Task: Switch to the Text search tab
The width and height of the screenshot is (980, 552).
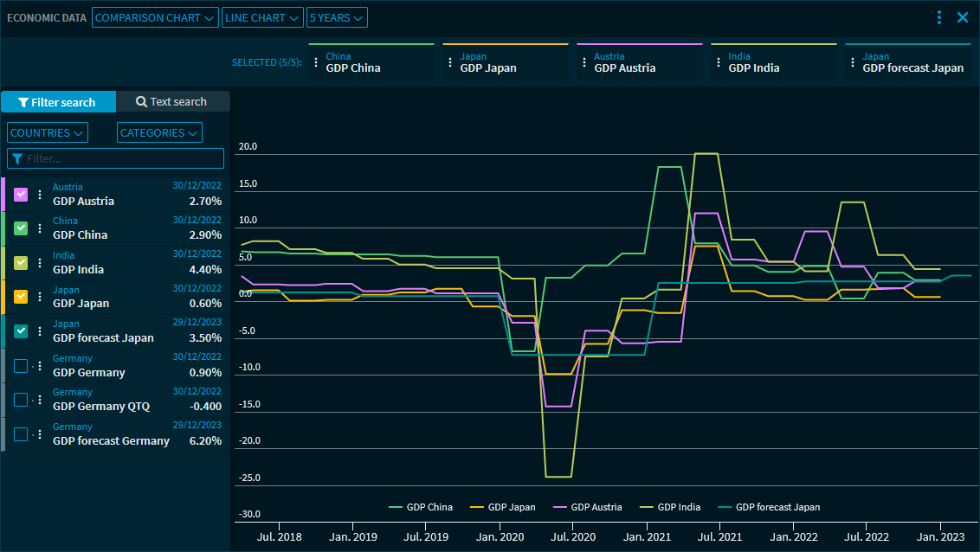Action: click(172, 102)
